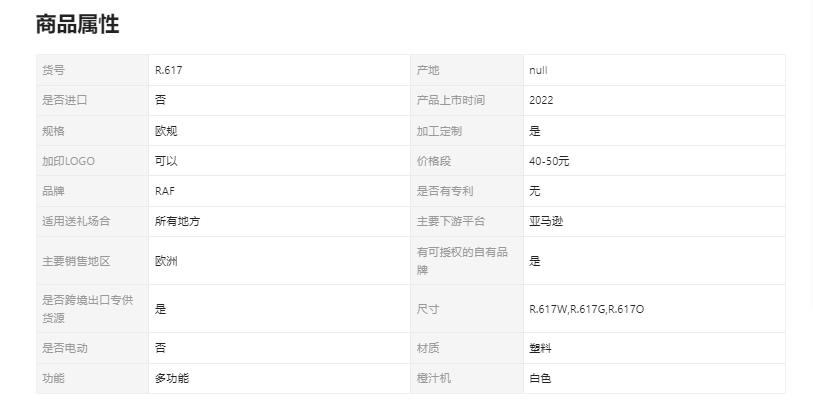The height and width of the screenshot is (404, 813).
Task: Select the 亚马逊 downstream platform value
Action: [x=546, y=221]
